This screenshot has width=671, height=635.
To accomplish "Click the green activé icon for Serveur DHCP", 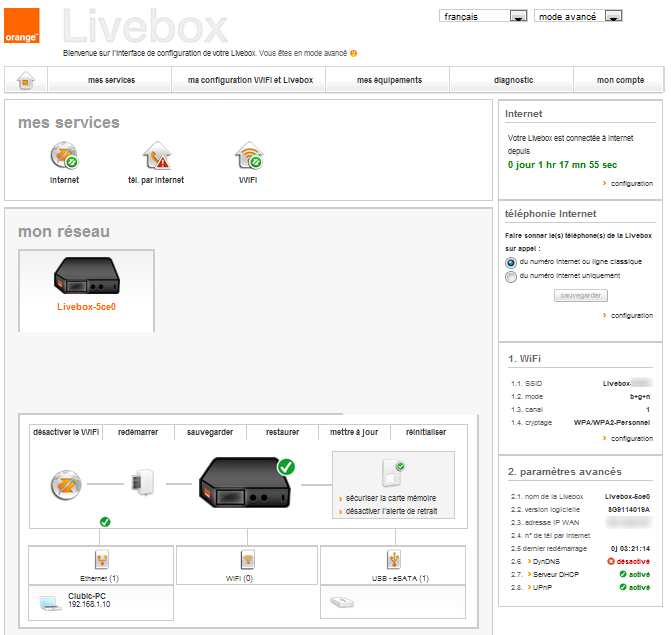I will 623,574.
